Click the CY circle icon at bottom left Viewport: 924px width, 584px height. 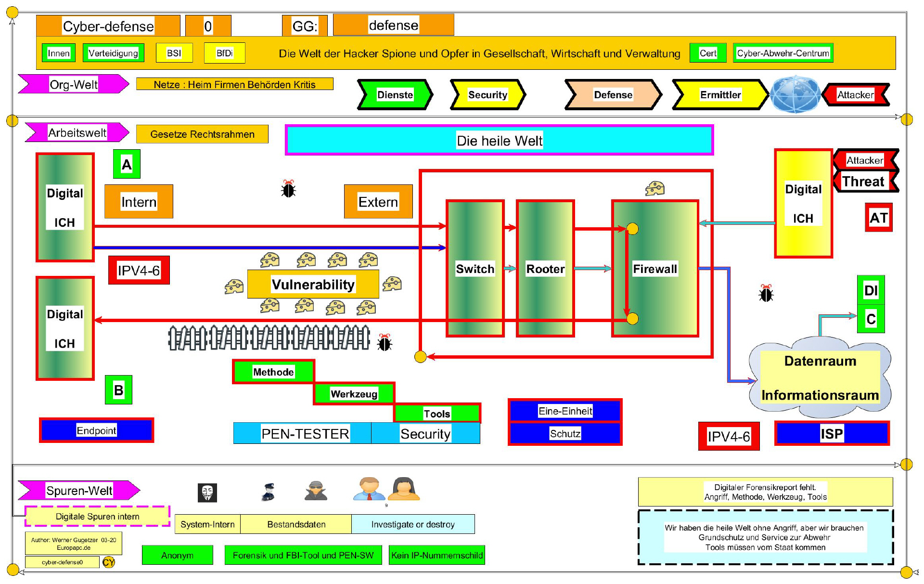coord(109,562)
